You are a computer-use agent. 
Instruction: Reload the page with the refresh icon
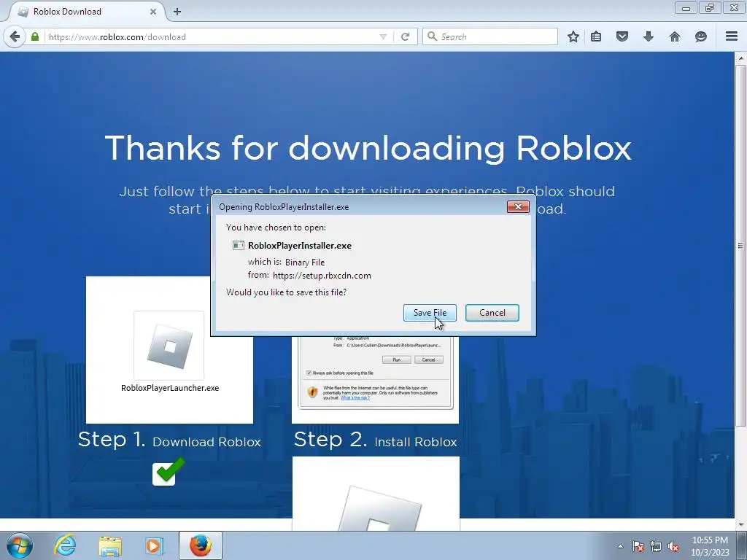406,36
